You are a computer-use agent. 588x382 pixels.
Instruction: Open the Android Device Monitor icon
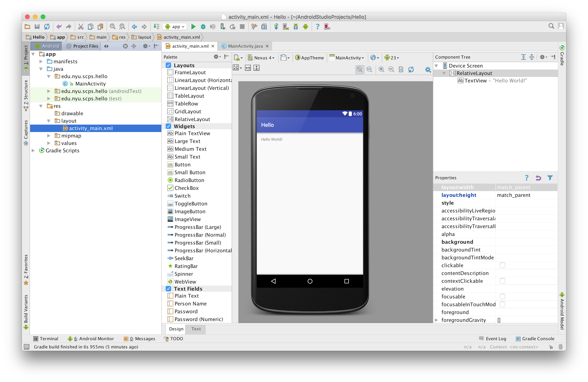click(x=306, y=27)
